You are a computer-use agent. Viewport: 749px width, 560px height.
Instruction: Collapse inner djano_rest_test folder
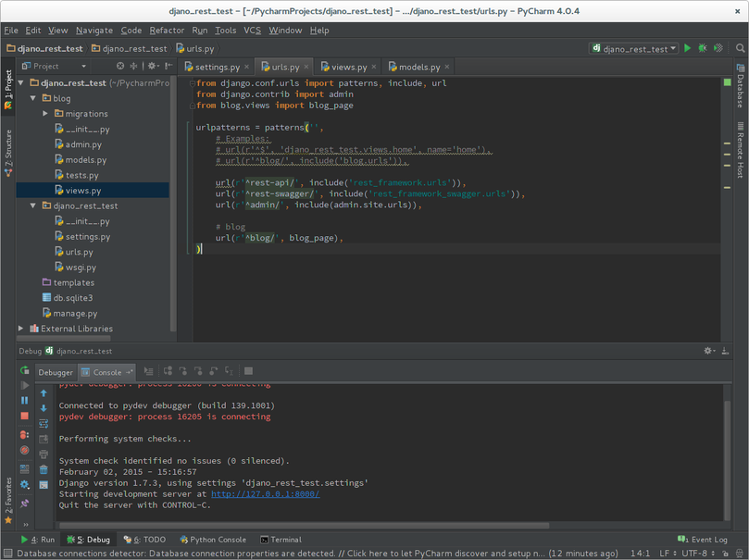33,205
